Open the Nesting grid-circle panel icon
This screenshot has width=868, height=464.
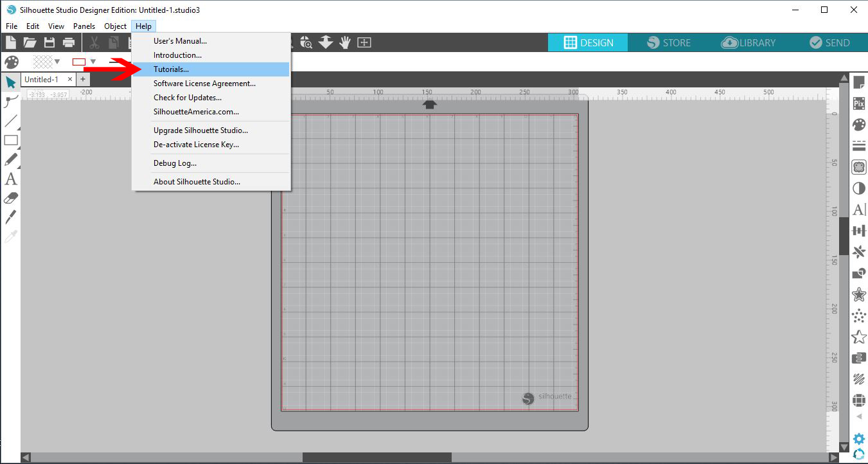click(x=858, y=400)
